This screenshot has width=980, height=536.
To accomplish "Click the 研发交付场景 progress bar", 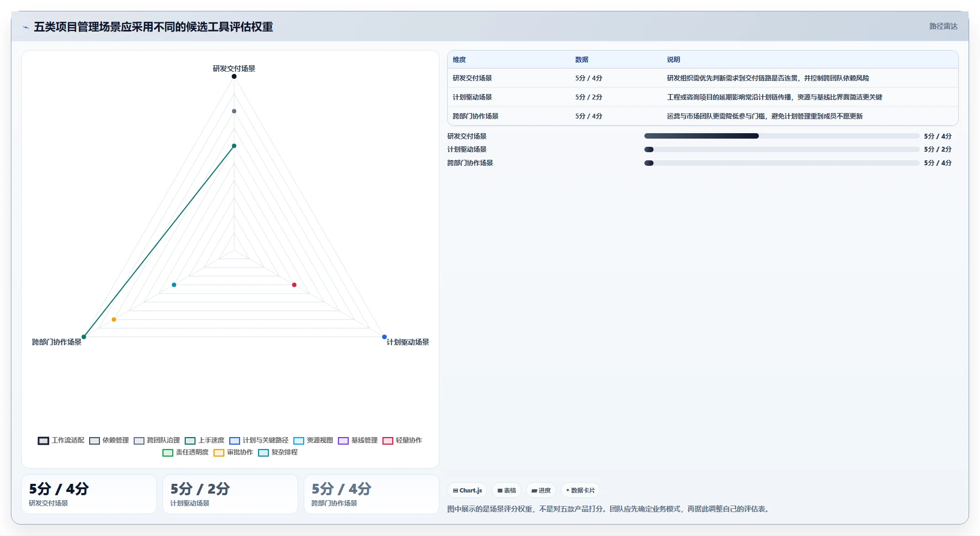I will [x=782, y=136].
